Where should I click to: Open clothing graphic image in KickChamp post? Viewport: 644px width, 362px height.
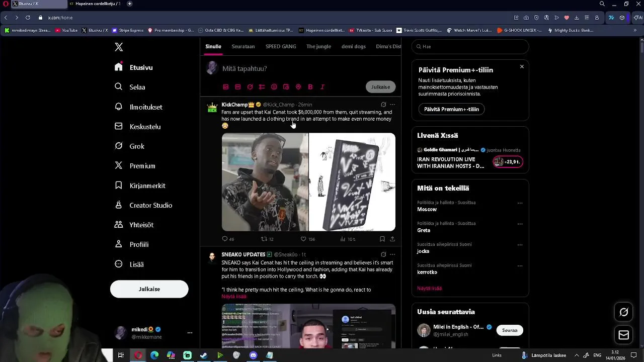(352, 182)
